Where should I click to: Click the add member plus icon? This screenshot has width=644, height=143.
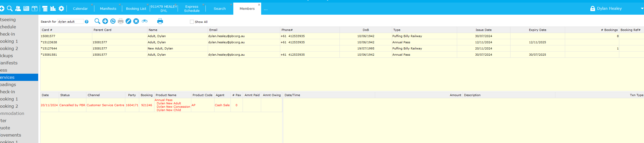[x=105, y=21]
